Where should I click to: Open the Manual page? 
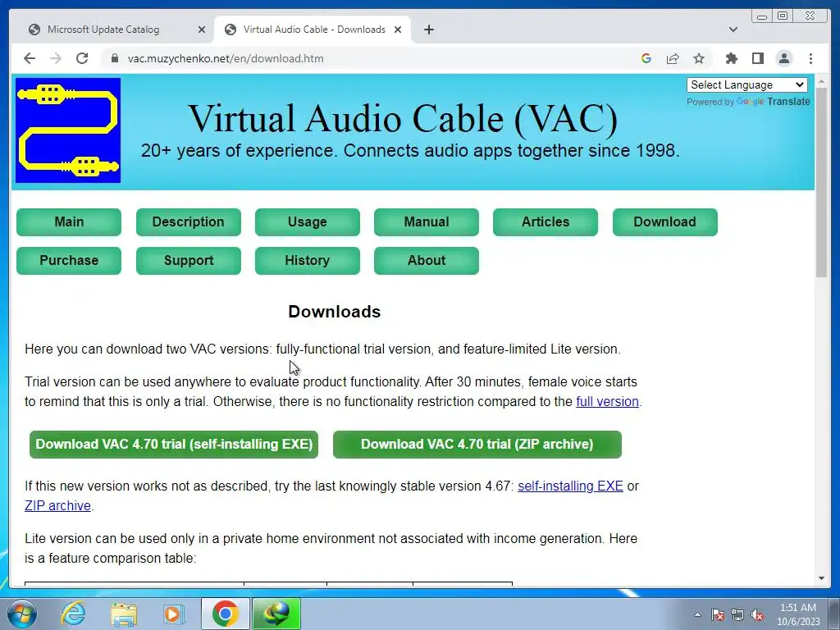click(x=427, y=221)
